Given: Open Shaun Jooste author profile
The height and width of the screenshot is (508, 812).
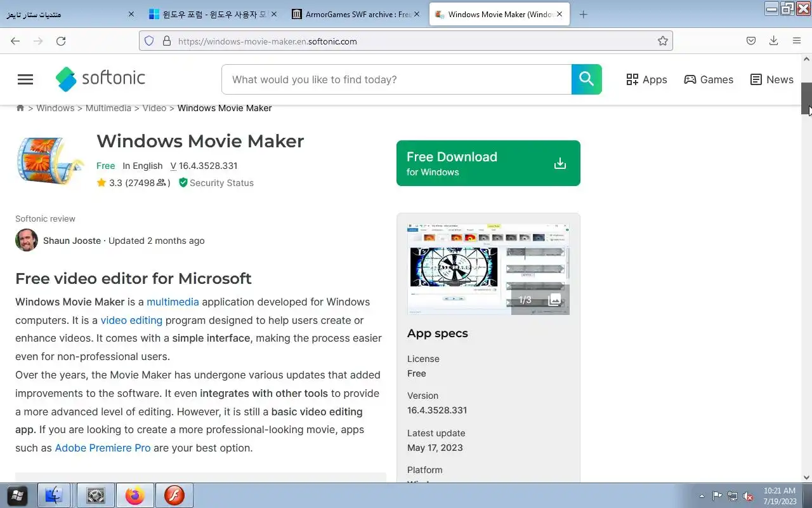Looking at the screenshot, I should [72, 241].
